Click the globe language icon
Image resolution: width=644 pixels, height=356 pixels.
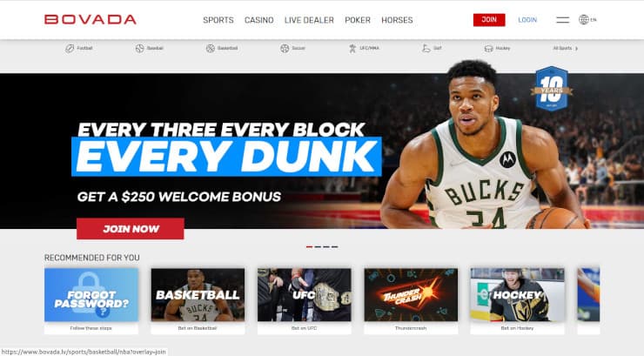[584, 19]
